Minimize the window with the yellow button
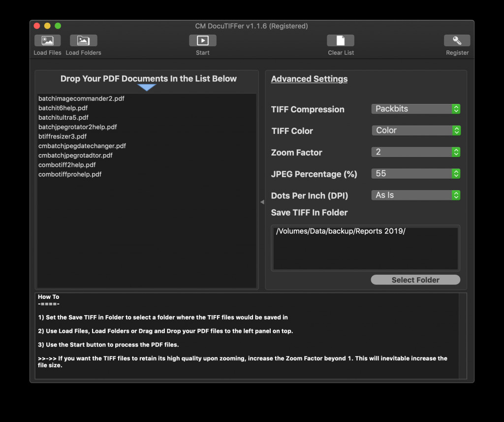 [x=47, y=26]
